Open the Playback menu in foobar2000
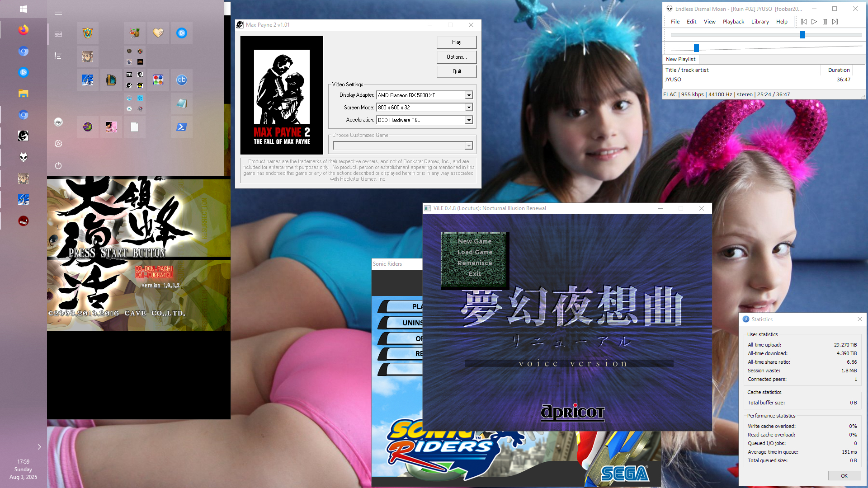868x488 pixels. (733, 22)
